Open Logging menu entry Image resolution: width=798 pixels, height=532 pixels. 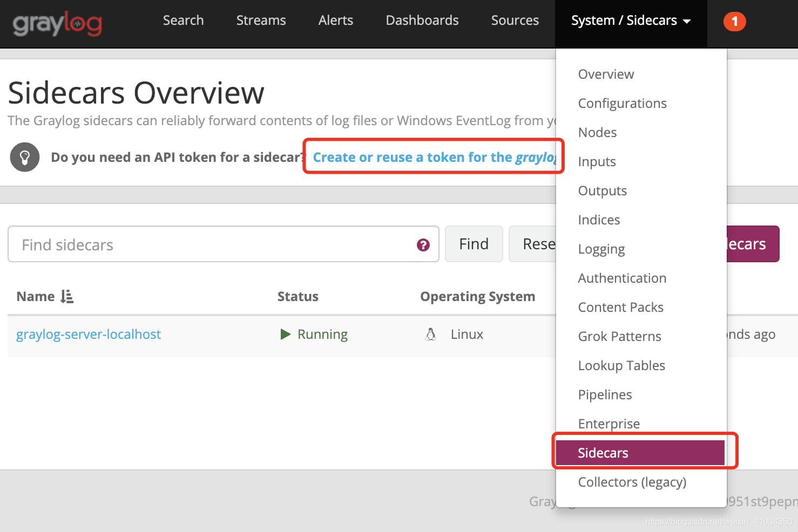coord(601,249)
